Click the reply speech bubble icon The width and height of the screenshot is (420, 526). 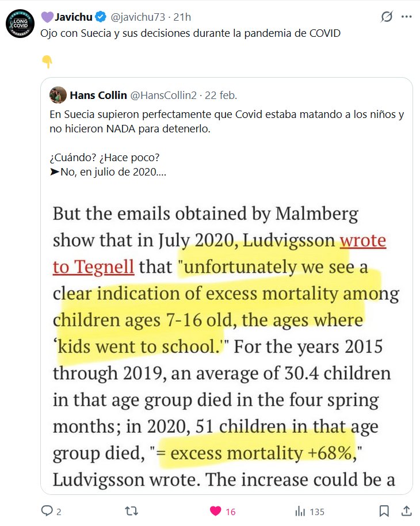tap(47, 510)
